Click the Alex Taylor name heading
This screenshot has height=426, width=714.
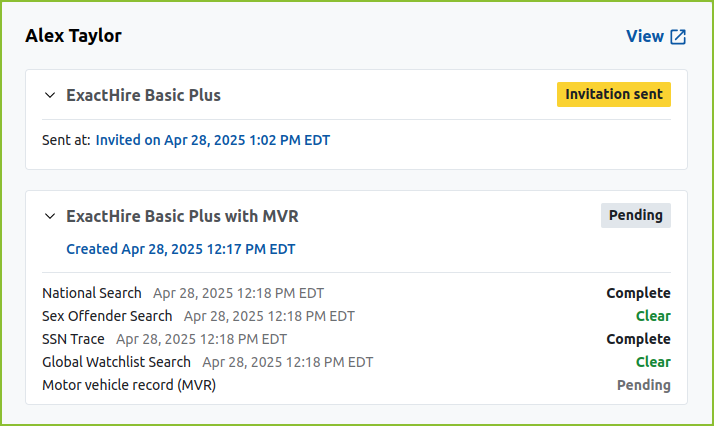pos(73,36)
